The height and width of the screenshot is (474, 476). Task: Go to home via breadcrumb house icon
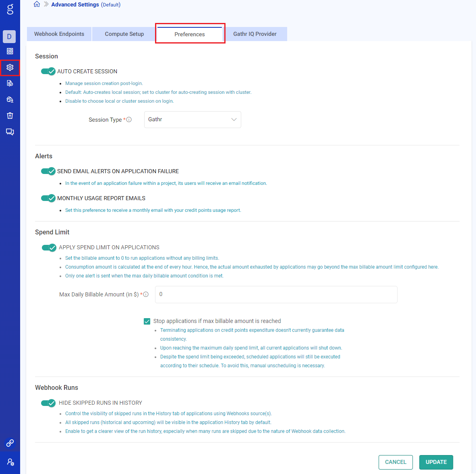click(37, 4)
